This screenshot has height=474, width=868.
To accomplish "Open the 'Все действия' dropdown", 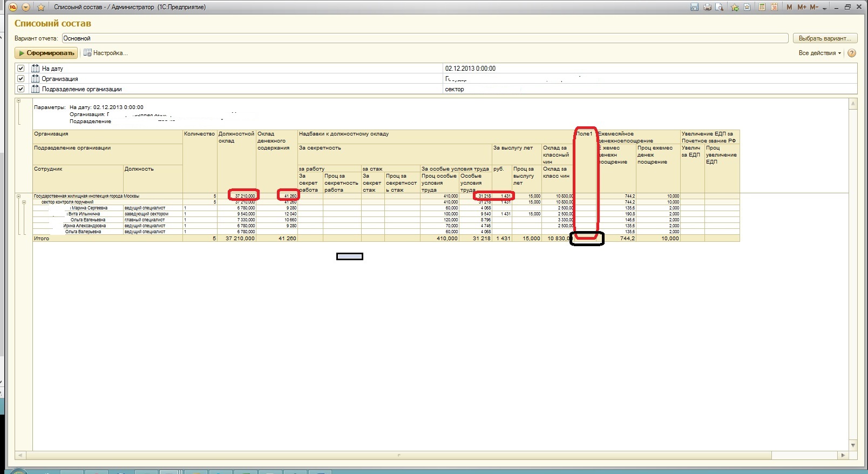I will (819, 53).
